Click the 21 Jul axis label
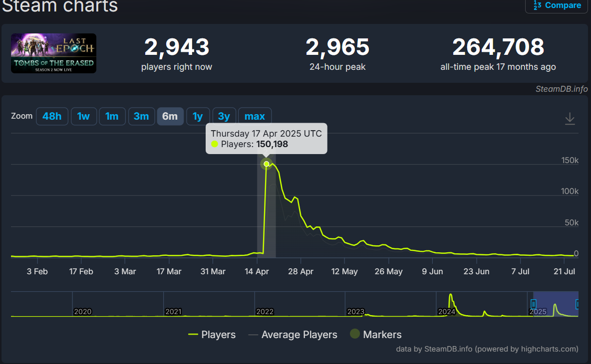The height and width of the screenshot is (364, 591). (564, 271)
